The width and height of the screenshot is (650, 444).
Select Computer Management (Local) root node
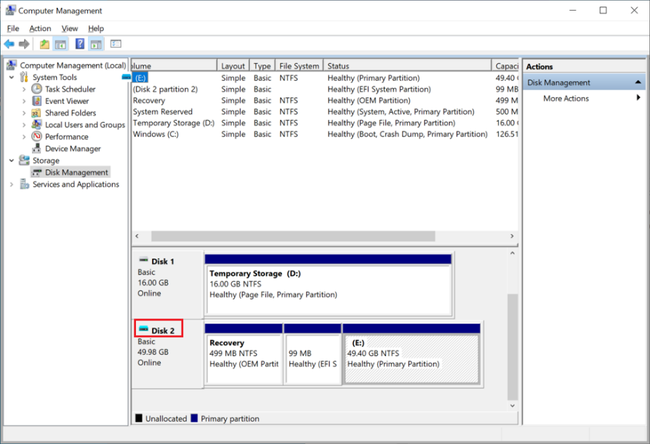pos(73,65)
